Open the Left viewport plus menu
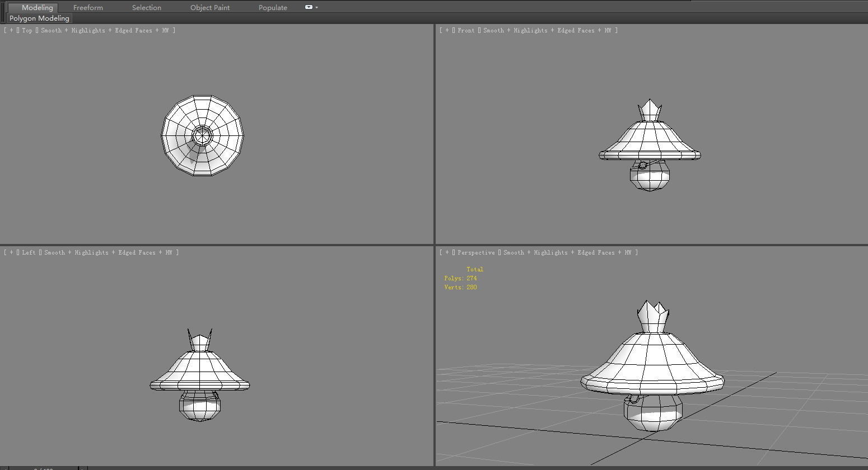The width and height of the screenshot is (868, 470). [x=12, y=252]
